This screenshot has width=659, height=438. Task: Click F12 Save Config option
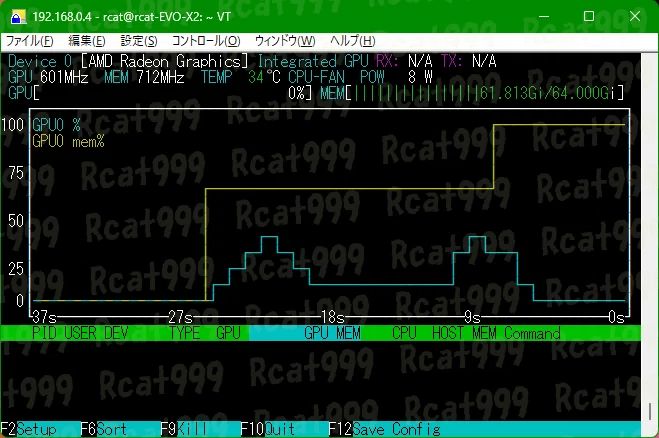(385, 429)
